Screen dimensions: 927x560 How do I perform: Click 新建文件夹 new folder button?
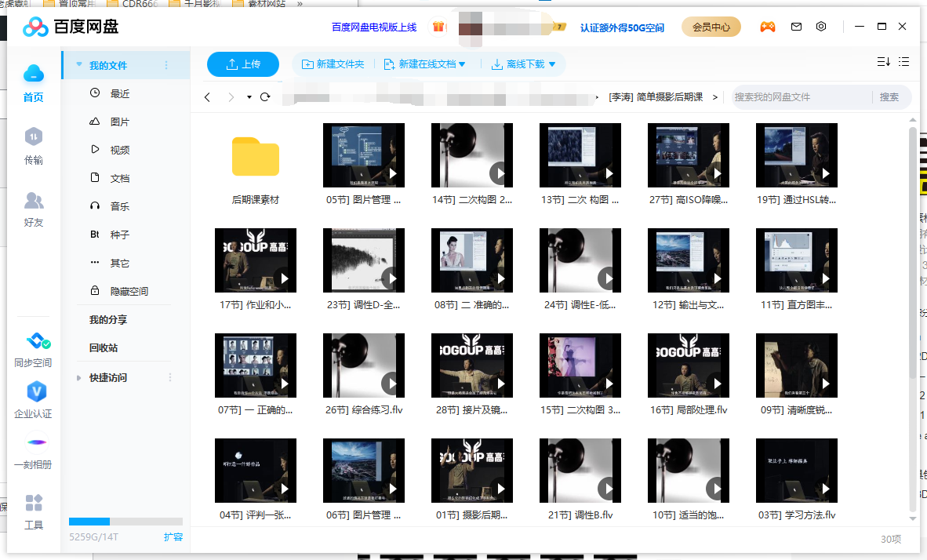pyautogui.click(x=333, y=64)
